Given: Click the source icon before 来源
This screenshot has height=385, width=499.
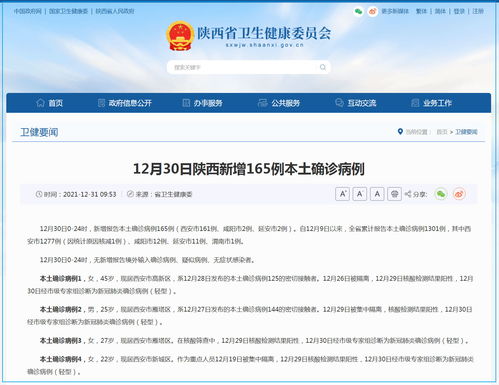Looking at the screenshot, I should 130,194.
